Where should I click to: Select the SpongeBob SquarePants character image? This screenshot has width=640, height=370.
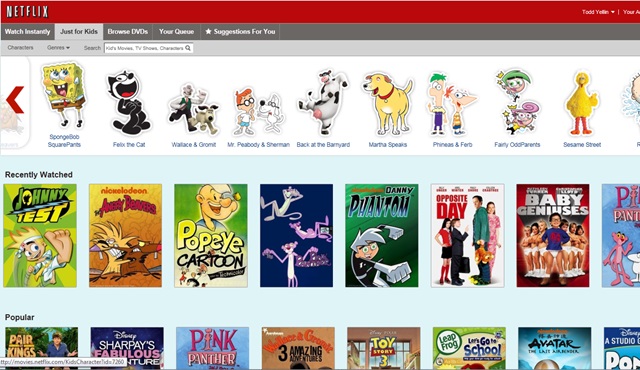tap(64, 95)
